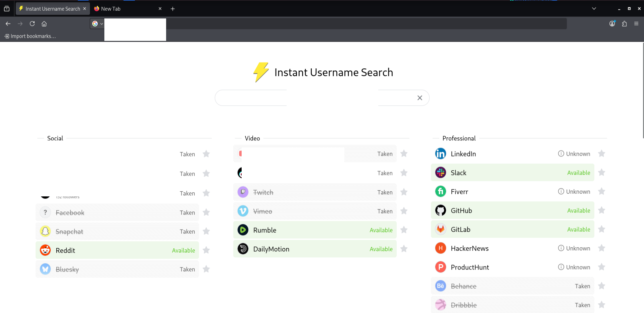The height and width of the screenshot is (313, 644).
Task: Click the info icon in the ProductHunt row
Action: click(561, 267)
